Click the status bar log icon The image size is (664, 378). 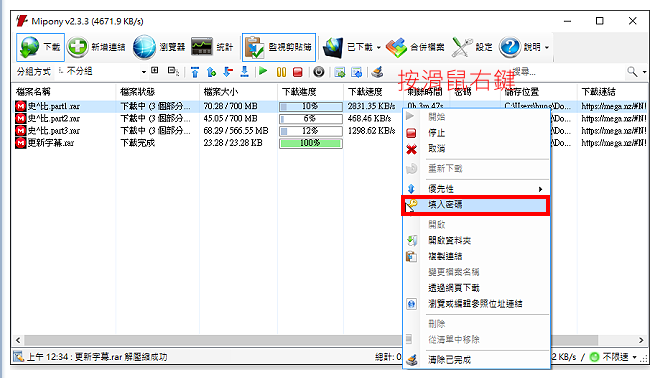(18, 357)
